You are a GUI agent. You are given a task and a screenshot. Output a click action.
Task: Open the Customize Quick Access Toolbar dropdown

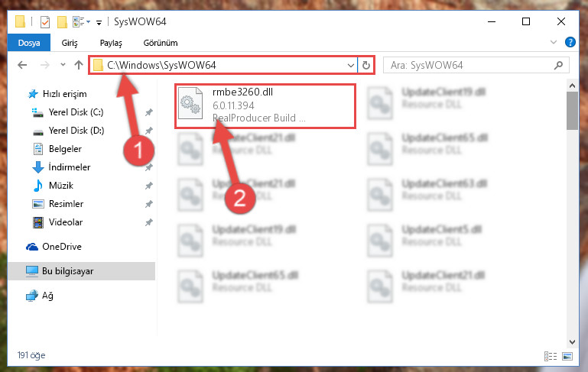(99, 23)
